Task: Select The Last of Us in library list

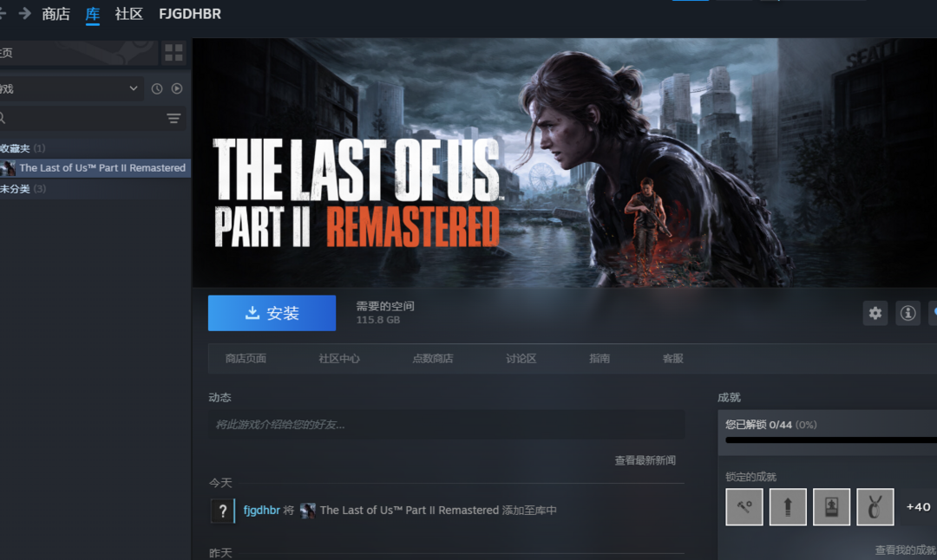Action: (95, 168)
